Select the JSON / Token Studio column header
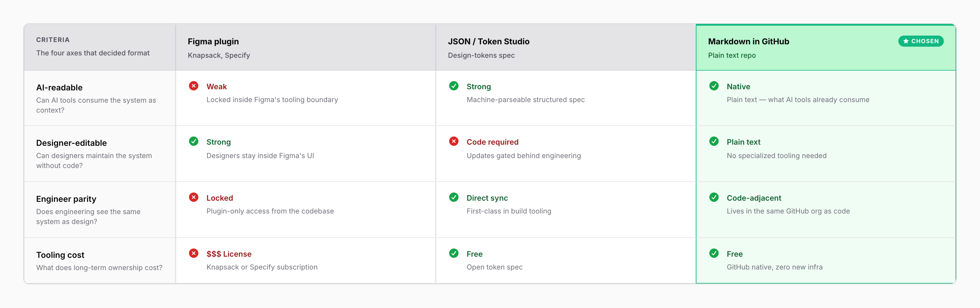Image resolution: width=980 pixels, height=308 pixels. coord(566,48)
